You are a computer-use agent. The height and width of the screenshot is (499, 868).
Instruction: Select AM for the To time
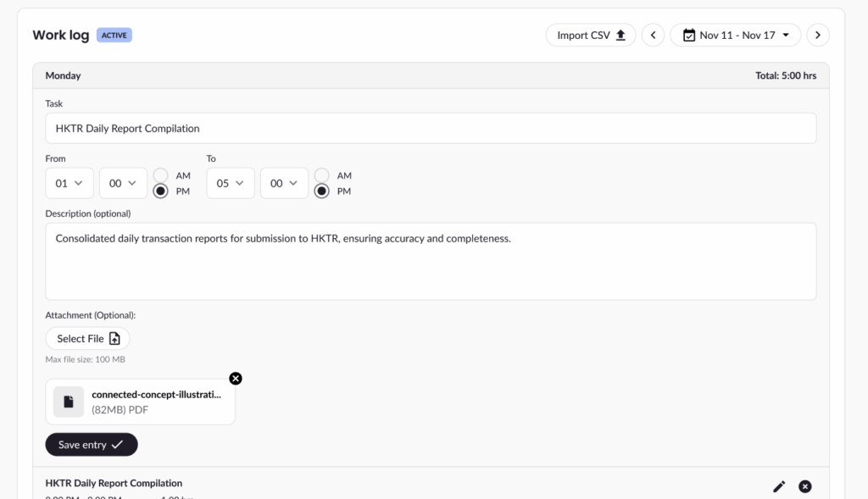click(322, 175)
